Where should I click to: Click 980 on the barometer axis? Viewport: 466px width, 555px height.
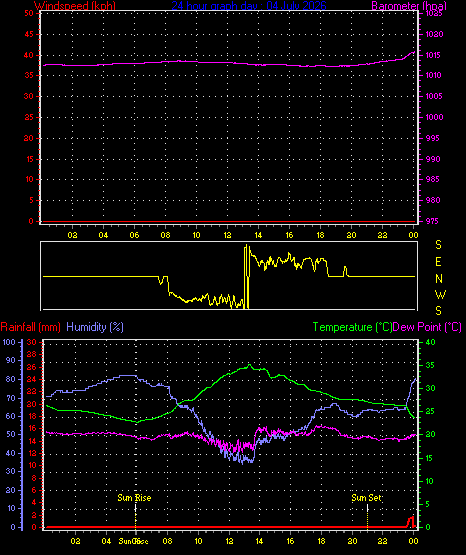(x=433, y=200)
